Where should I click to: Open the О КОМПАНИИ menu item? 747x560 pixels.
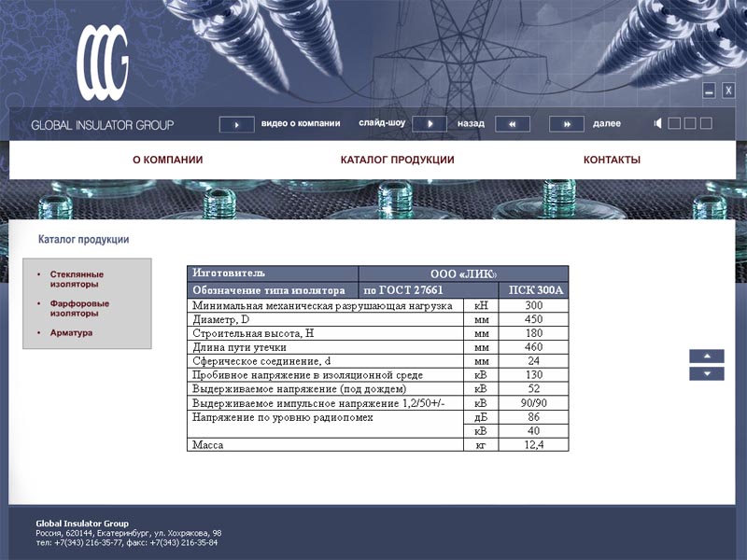point(171,160)
